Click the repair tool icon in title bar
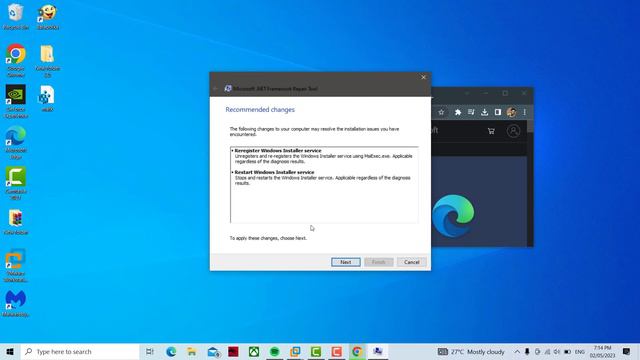The width and height of the screenshot is (640, 360). pyautogui.click(x=228, y=89)
